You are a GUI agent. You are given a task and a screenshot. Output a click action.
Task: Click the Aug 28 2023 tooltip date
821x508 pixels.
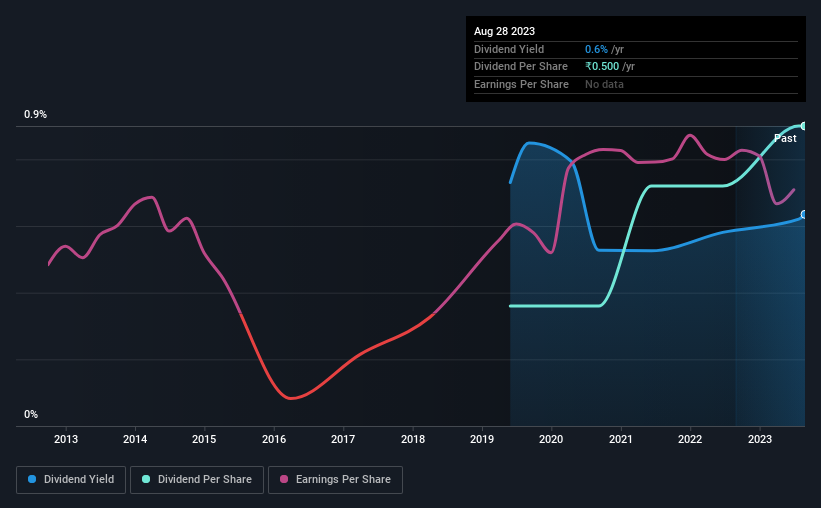[504, 31]
